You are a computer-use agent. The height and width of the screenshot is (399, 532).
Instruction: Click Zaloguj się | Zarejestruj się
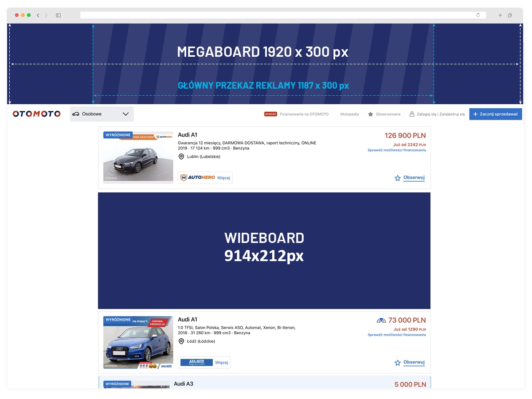437,114
